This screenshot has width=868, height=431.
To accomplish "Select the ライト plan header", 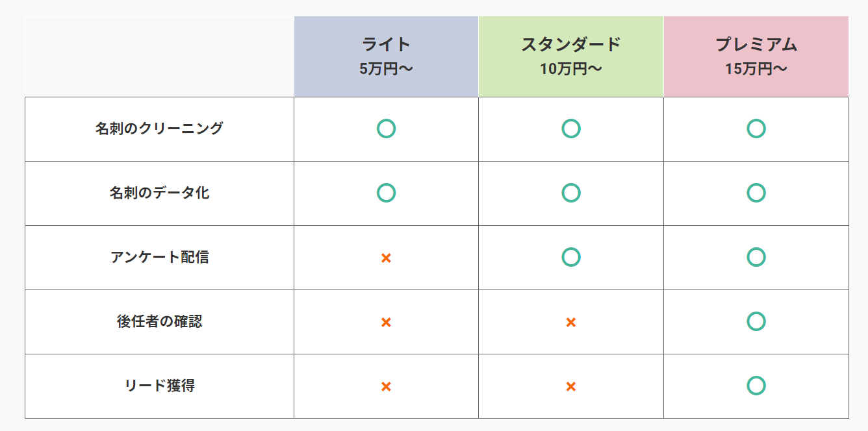I will point(386,56).
